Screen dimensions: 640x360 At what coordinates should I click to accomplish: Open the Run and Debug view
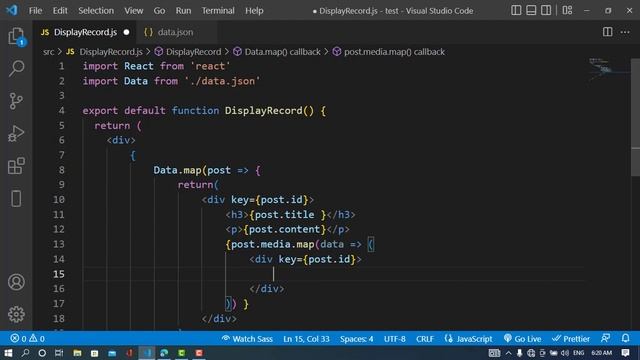pos(16,133)
